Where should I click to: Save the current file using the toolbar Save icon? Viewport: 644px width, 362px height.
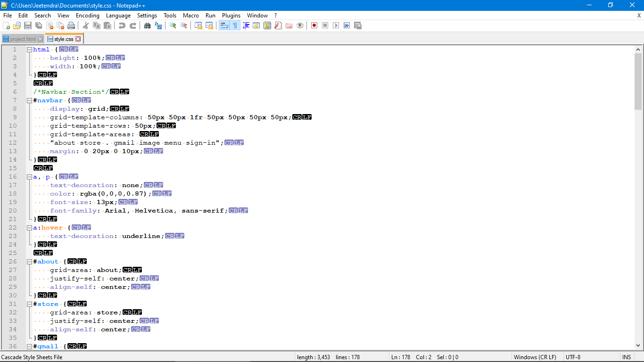tap(28, 25)
